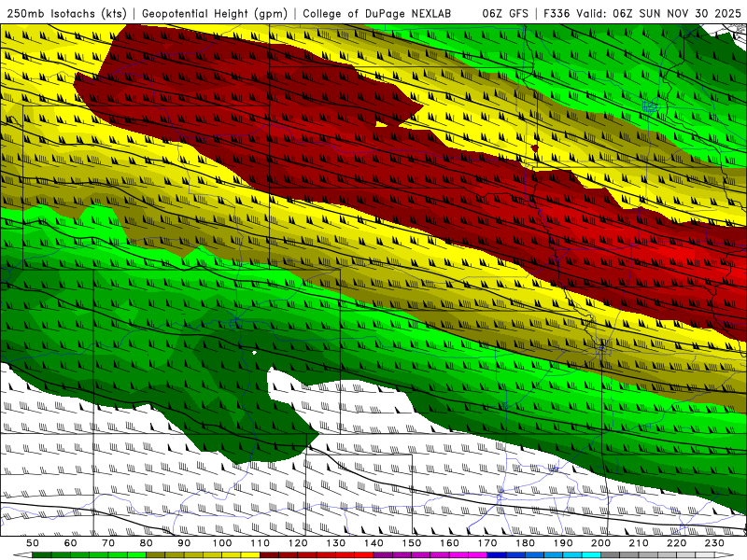Select the '170' scale number
Viewport: 747px width, 560px height.
click(x=487, y=543)
